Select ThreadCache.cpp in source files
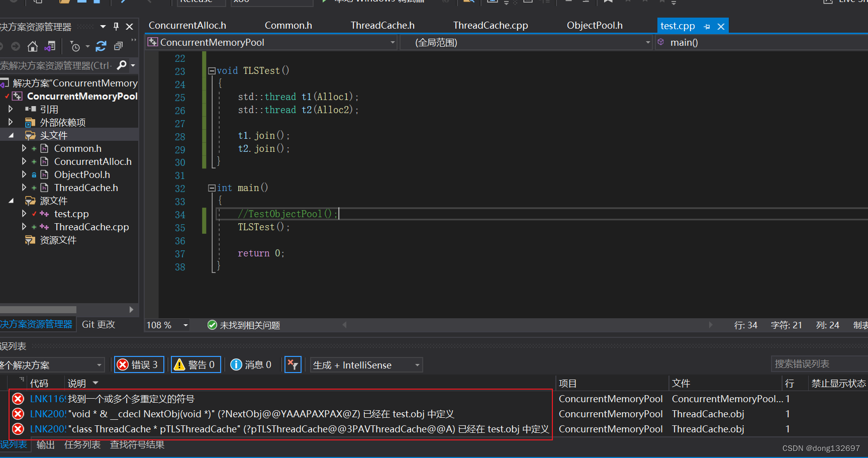The height and width of the screenshot is (458, 868). (x=91, y=227)
